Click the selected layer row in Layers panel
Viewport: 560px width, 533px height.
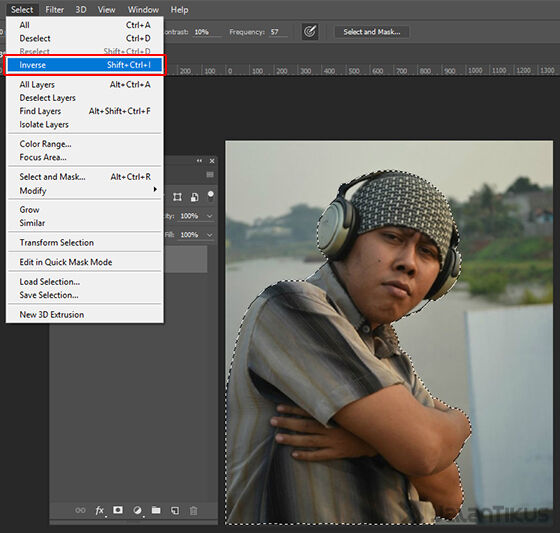click(186, 259)
